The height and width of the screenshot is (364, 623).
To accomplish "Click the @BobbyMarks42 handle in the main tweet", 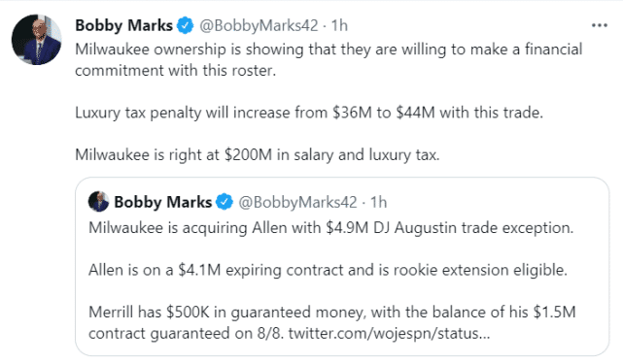I will point(259,25).
